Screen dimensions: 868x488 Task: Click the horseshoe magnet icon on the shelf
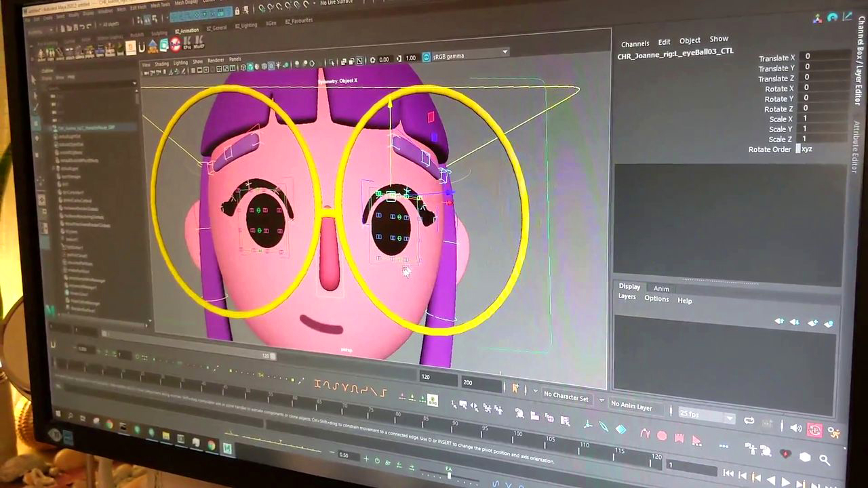[x=142, y=47]
